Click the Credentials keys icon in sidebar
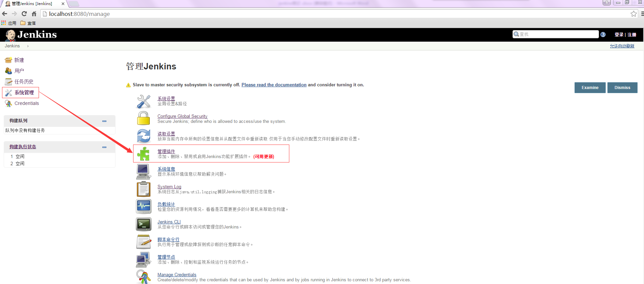644x284 pixels. [x=8, y=104]
